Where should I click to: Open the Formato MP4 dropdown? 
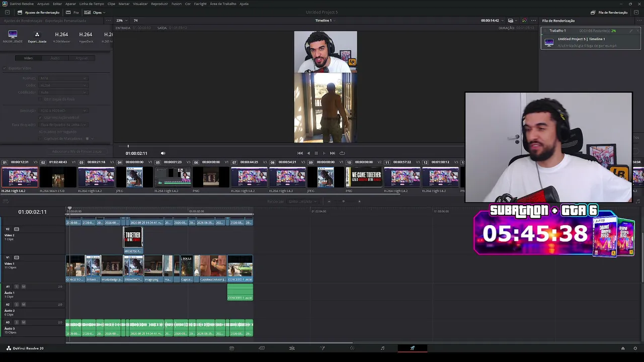(x=63, y=78)
